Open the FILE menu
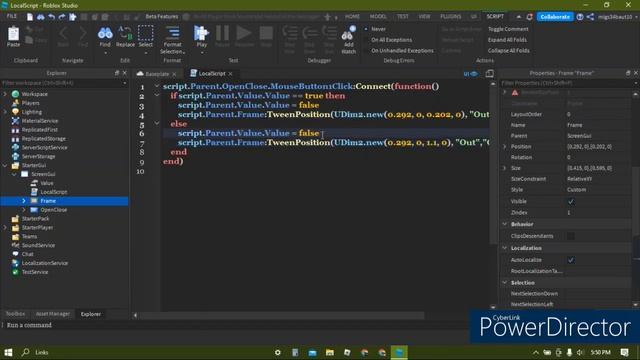The image size is (640, 360). (x=12, y=16)
